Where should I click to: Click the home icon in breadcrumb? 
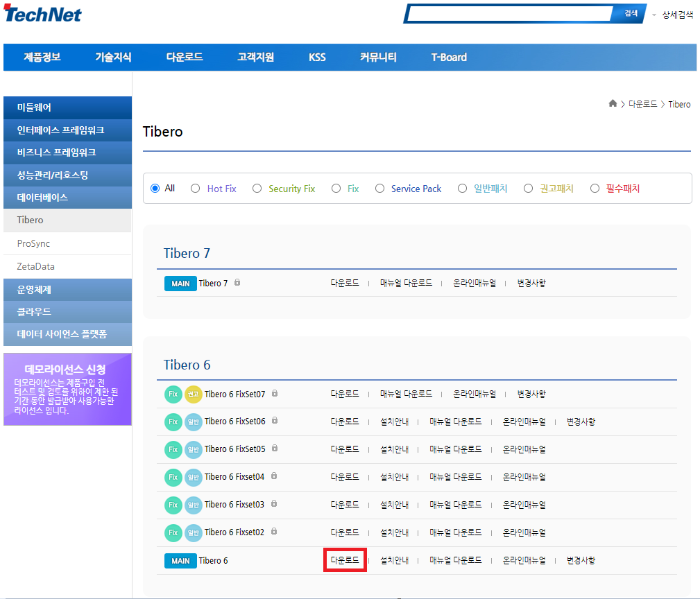pyautogui.click(x=613, y=103)
